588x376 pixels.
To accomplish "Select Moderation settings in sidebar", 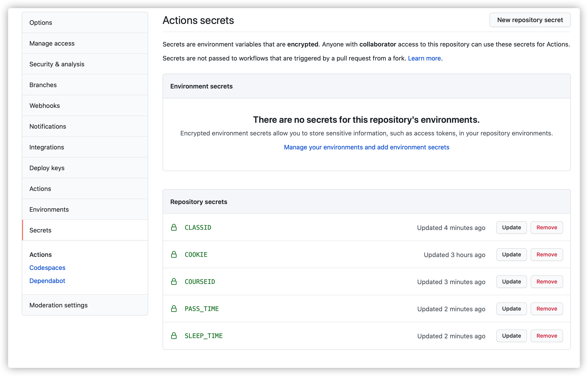I will (x=58, y=305).
